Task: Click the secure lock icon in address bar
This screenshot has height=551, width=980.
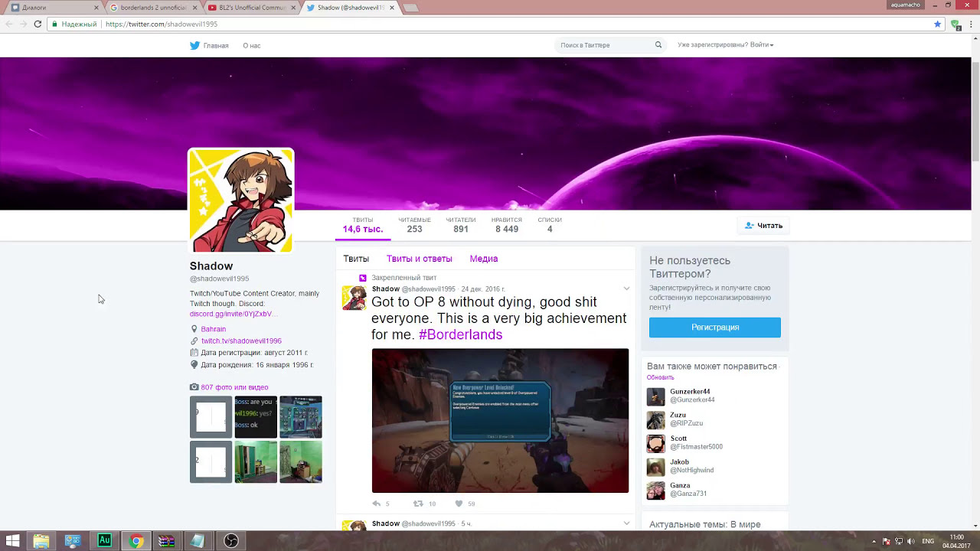Action: 54,24
